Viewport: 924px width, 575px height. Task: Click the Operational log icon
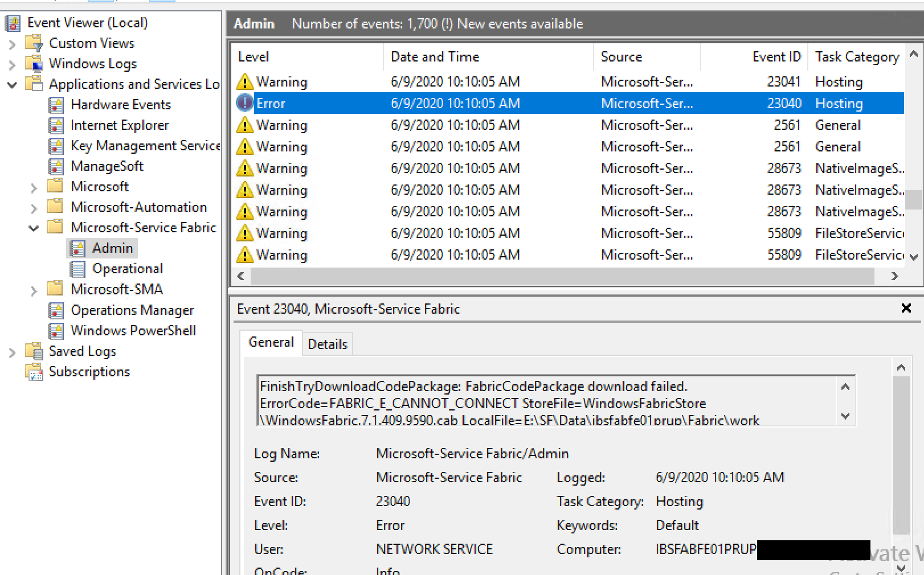point(77,269)
